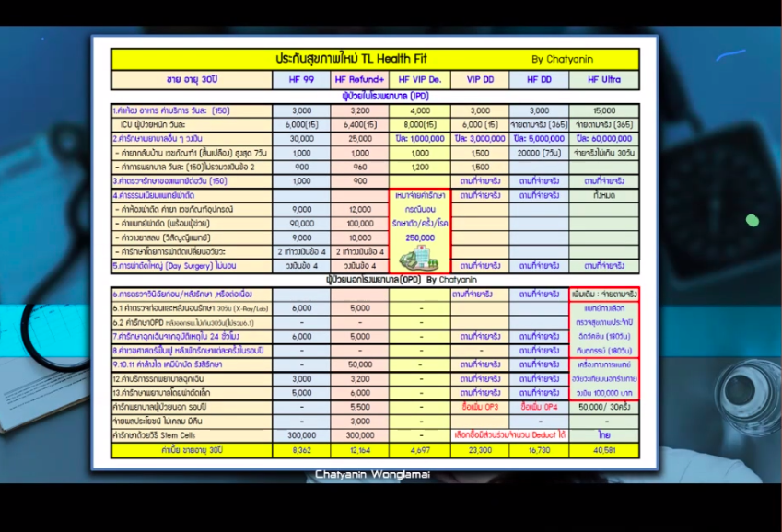Click the 'เพิ่มเติม : จ่ายตามจริง' cell
Image resolution: width=782 pixels, height=532 pixels.
[x=604, y=295]
